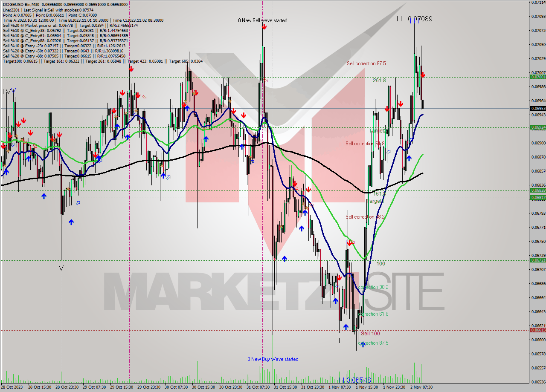Click the 'Target100: 0.06615' targets line
This screenshot has width=546, height=392.
[x=102, y=61]
